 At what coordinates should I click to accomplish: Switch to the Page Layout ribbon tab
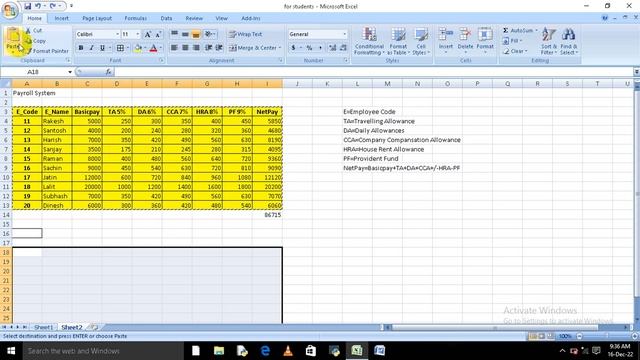pos(97,18)
